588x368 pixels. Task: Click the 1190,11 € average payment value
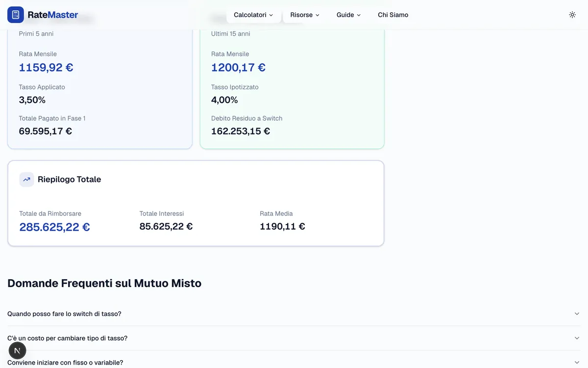282,226
